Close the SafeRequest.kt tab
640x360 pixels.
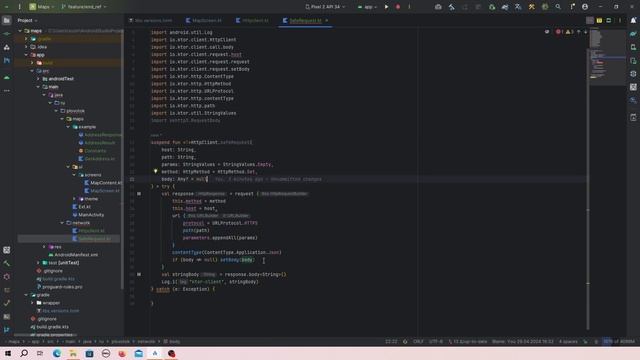click(327, 20)
